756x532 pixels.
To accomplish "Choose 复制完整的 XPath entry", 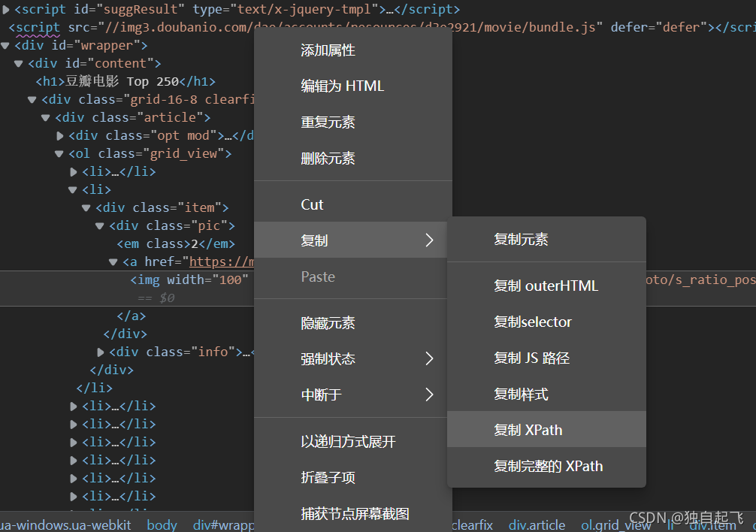I will click(546, 466).
